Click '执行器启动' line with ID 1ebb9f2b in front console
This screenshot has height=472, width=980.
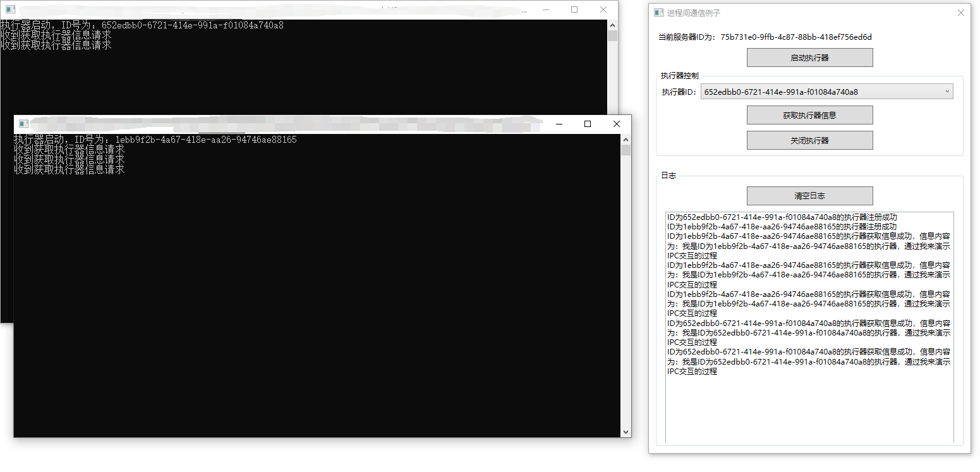coord(155,140)
